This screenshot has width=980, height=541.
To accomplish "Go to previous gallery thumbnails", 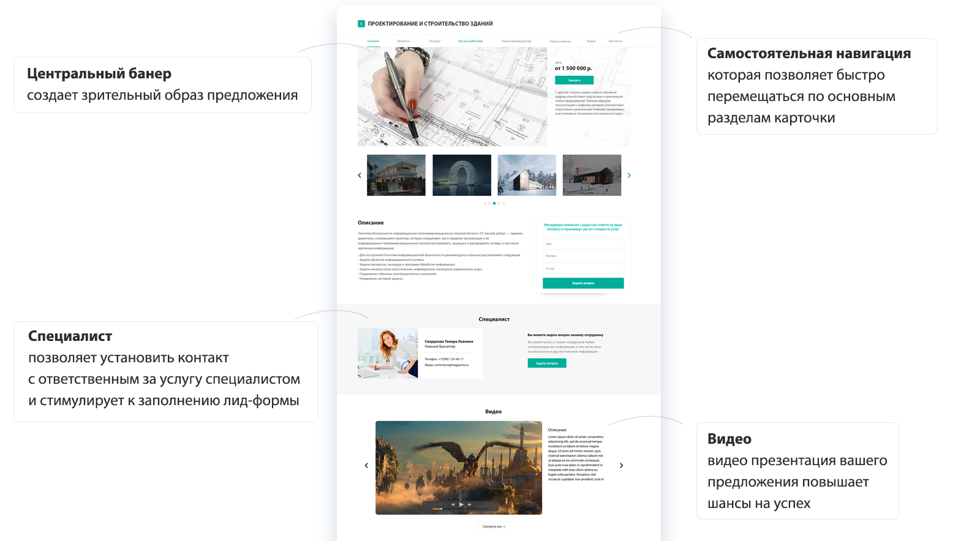I will [360, 176].
